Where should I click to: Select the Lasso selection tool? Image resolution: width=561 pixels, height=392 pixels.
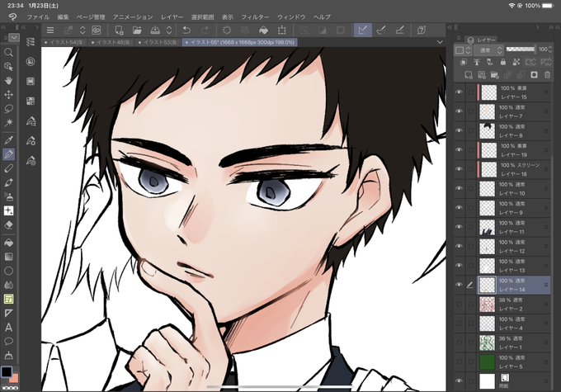8,108
